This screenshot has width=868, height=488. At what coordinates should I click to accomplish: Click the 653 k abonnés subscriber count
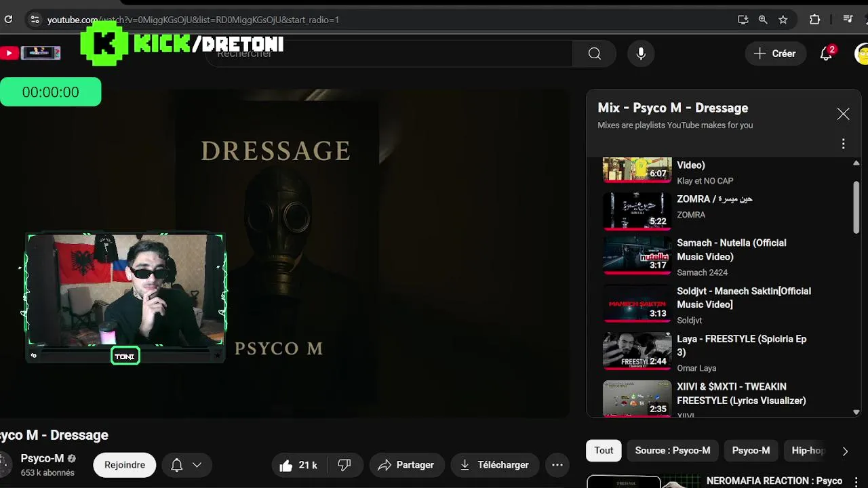(x=47, y=472)
